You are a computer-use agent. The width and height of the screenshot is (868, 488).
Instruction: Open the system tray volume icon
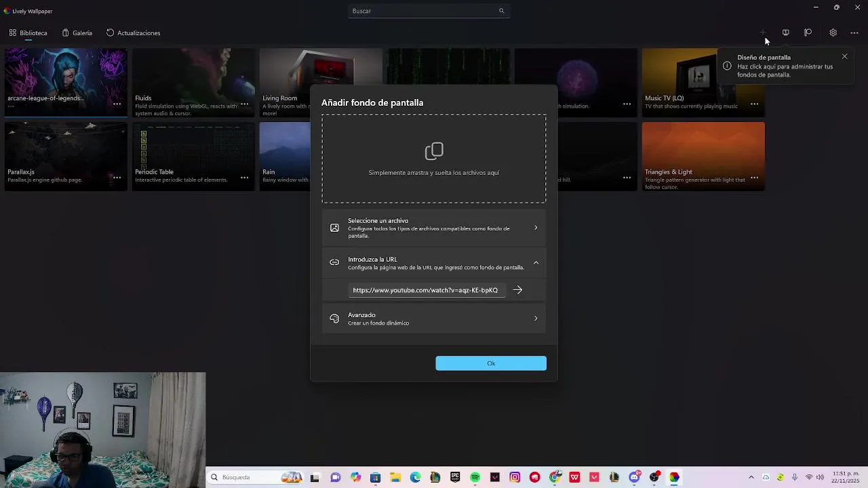click(821, 477)
